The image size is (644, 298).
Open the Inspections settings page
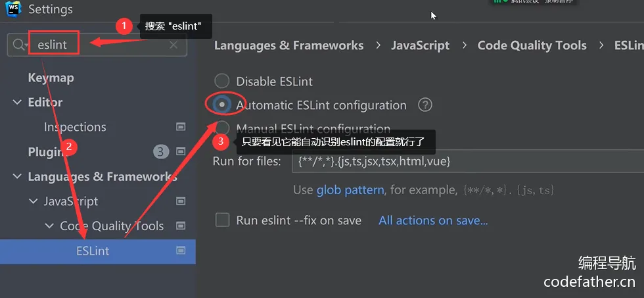click(x=75, y=127)
